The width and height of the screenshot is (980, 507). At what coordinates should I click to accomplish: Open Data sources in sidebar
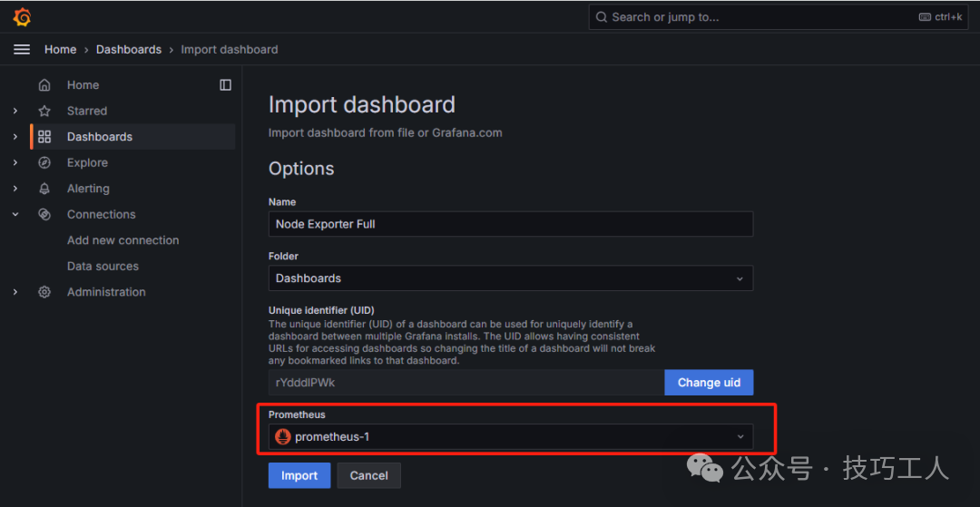pos(103,267)
